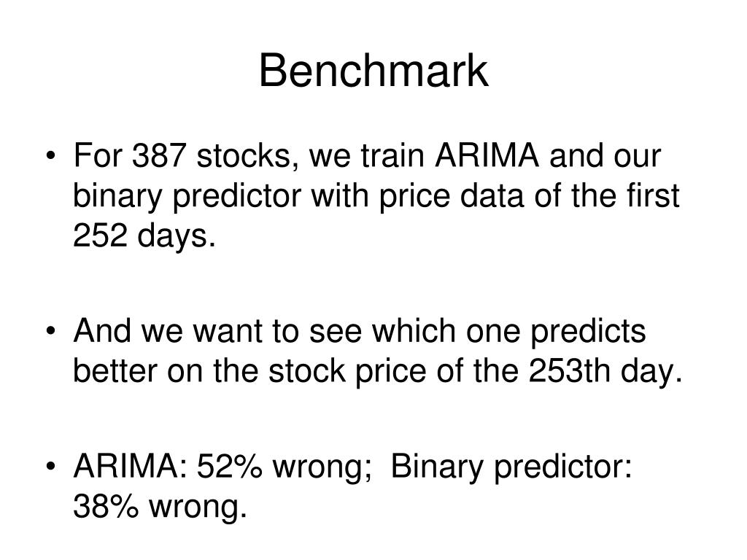Click 'Binary predictor:' in the last bullet

[511, 467]
